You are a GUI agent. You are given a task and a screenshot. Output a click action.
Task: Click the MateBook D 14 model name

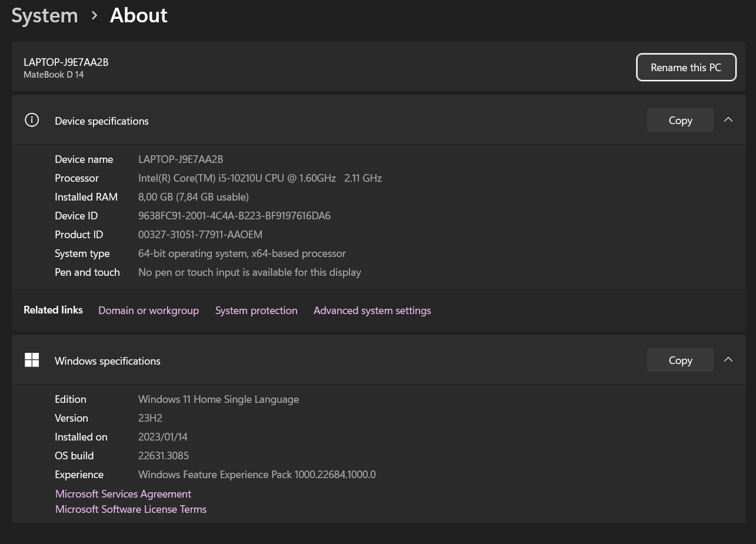point(54,75)
